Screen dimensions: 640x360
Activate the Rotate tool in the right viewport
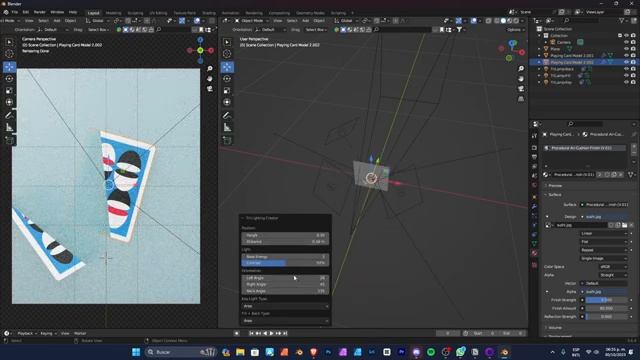(227, 79)
